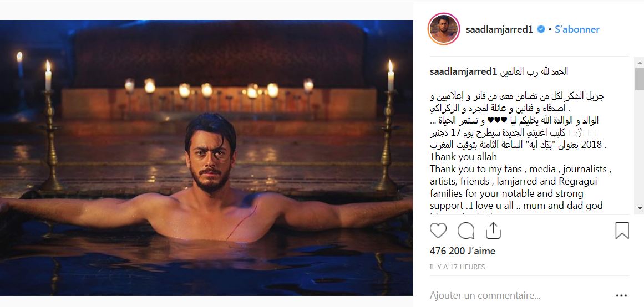Open the IL Y A 17 HEURES timestamp
The image size is (644, 307).
[457, 267]
